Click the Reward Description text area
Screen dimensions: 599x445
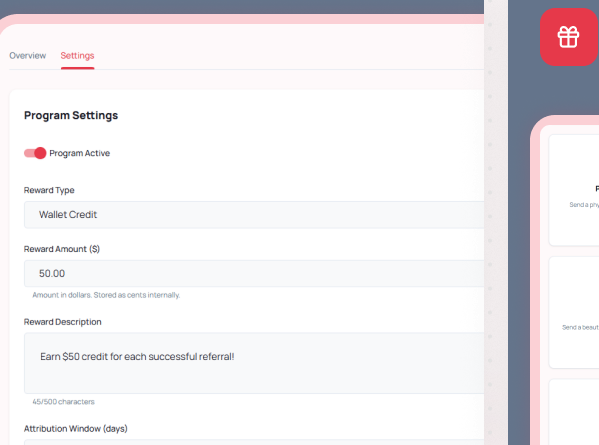(254, 363)
